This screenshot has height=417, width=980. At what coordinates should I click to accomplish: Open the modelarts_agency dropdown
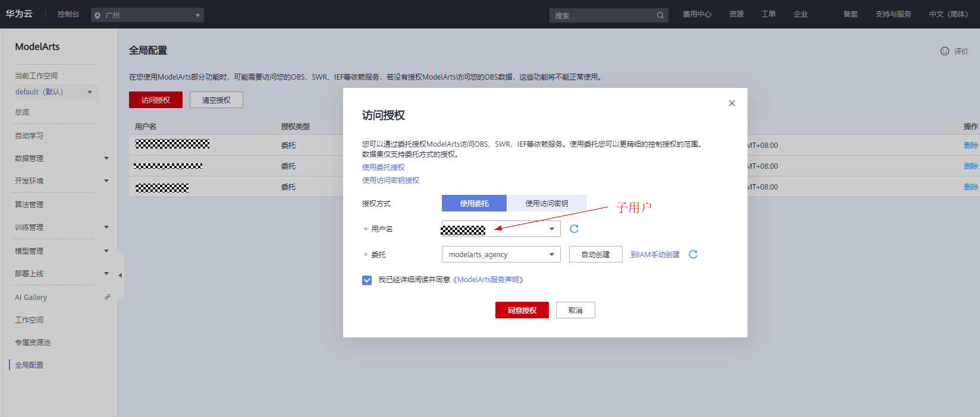click(501, 254)
